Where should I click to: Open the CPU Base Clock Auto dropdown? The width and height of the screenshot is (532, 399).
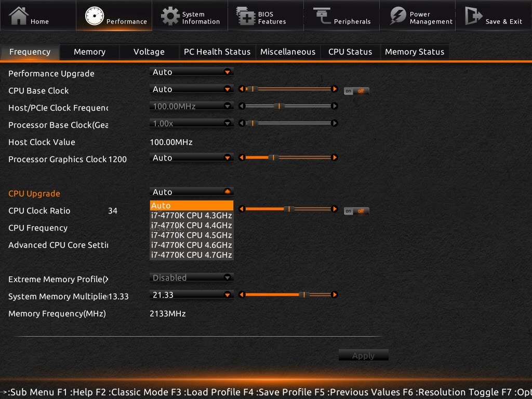coord(191,89)
